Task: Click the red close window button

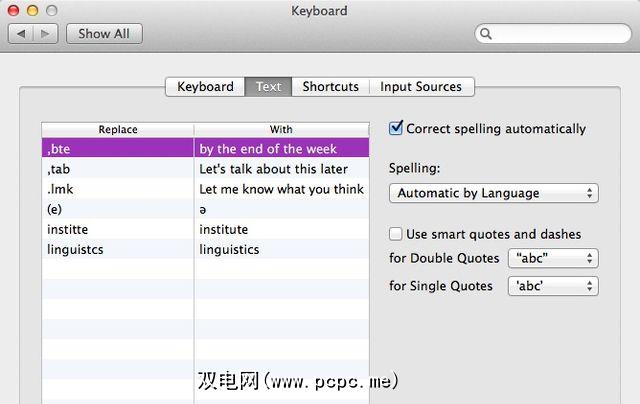Action: pyautogui.click(x=15, y=10)
